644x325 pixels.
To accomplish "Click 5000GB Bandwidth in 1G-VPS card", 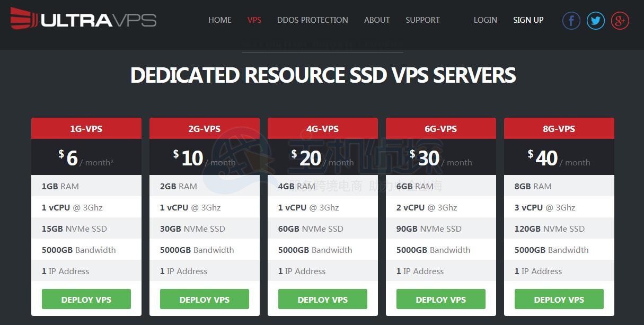I will (x=86, y=250).
